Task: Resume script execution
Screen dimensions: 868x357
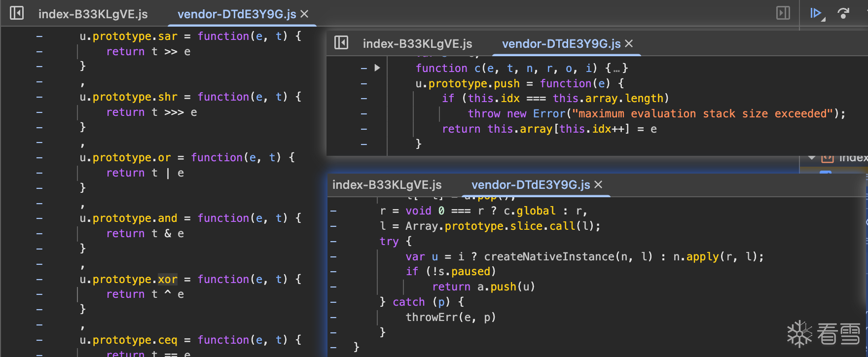Action: [x=817, y=13]
